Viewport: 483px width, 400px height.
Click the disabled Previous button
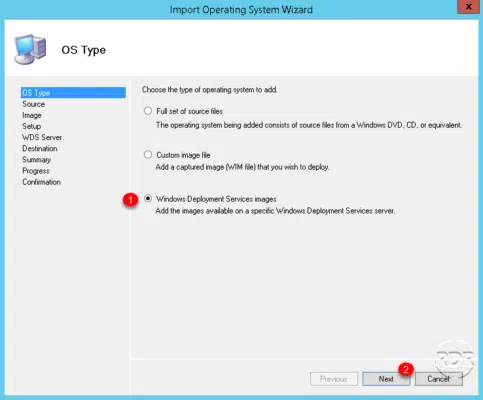[334, 379]
